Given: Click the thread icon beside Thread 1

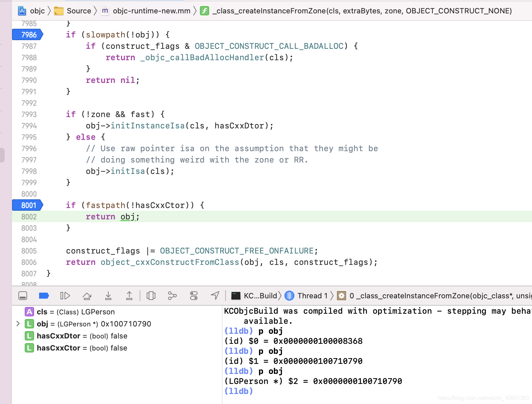Looking at the screenshot, I should tap(289, 296).
